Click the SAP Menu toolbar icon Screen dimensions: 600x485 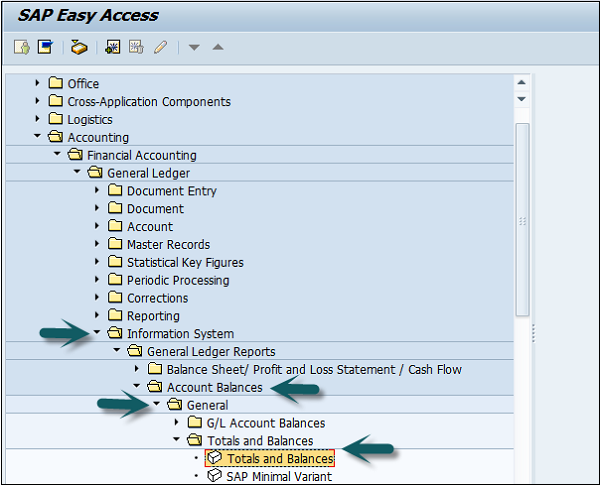pyautogui.click(x=44, y=47)
